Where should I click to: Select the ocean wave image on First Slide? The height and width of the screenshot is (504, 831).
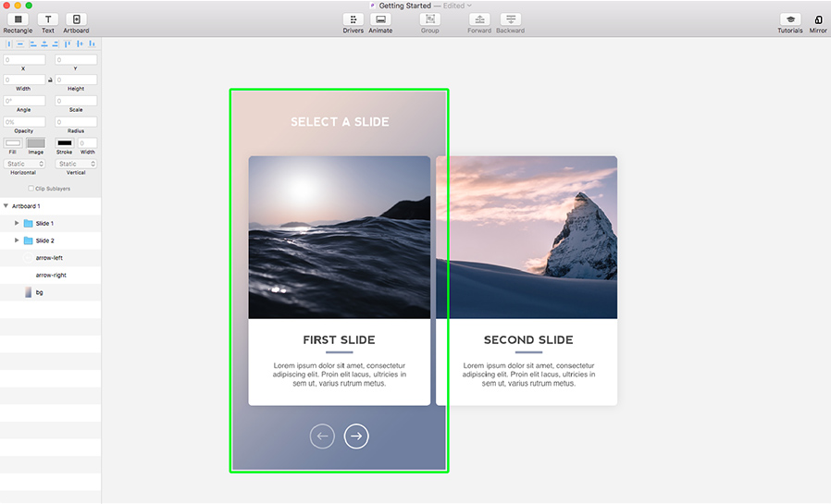coord(340,237)
